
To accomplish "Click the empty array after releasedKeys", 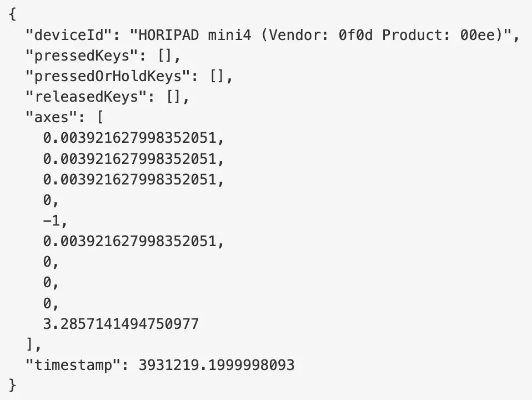I will point(174,97).
